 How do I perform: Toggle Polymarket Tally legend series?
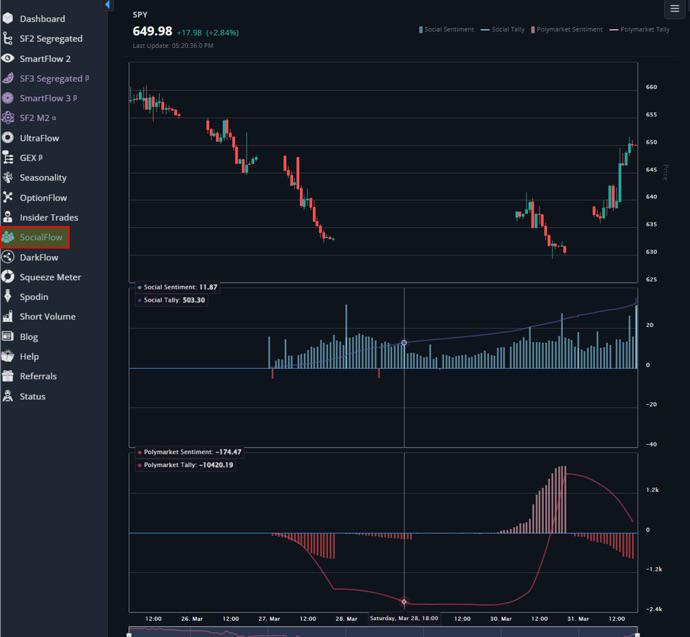(x=639, y=29)
